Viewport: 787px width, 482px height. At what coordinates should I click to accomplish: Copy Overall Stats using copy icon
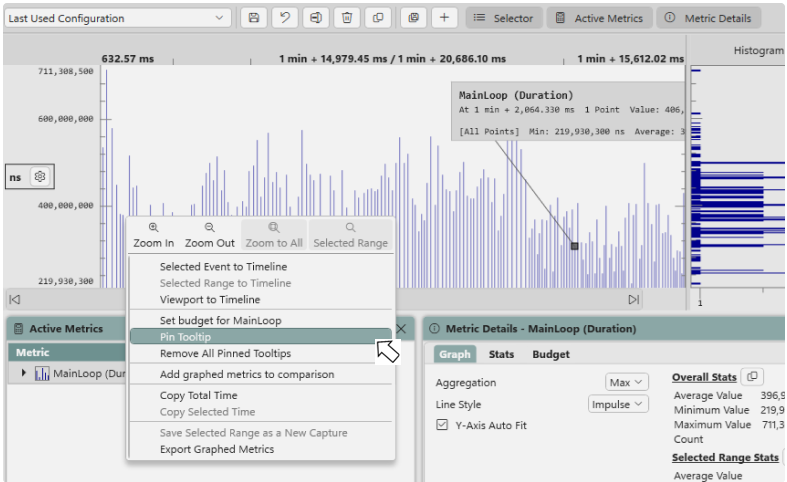coord(752,377)
